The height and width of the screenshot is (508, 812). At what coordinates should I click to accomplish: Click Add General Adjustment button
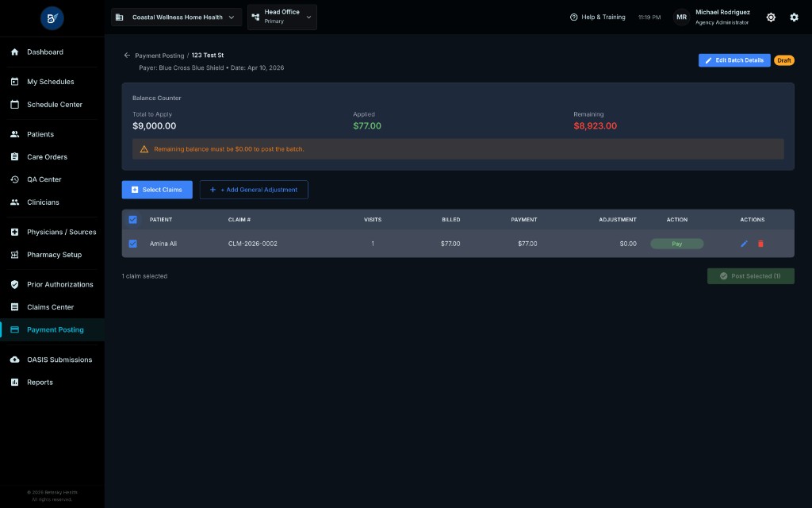click(x=254, y=190)
